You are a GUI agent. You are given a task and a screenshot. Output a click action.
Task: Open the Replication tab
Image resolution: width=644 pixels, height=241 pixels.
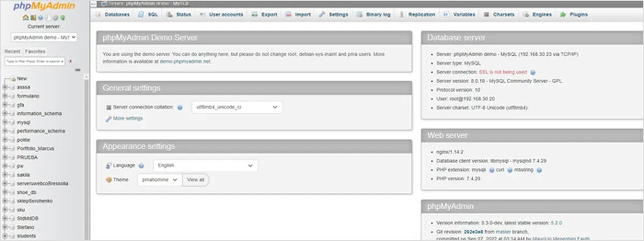click(x=417, y=14)
